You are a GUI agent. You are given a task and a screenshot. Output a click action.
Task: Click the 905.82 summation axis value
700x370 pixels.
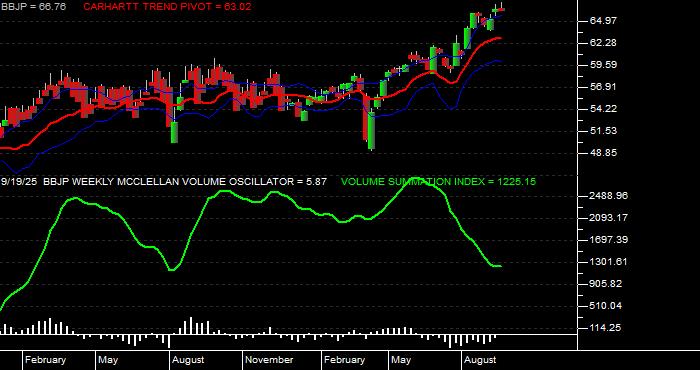click(604, 284)
